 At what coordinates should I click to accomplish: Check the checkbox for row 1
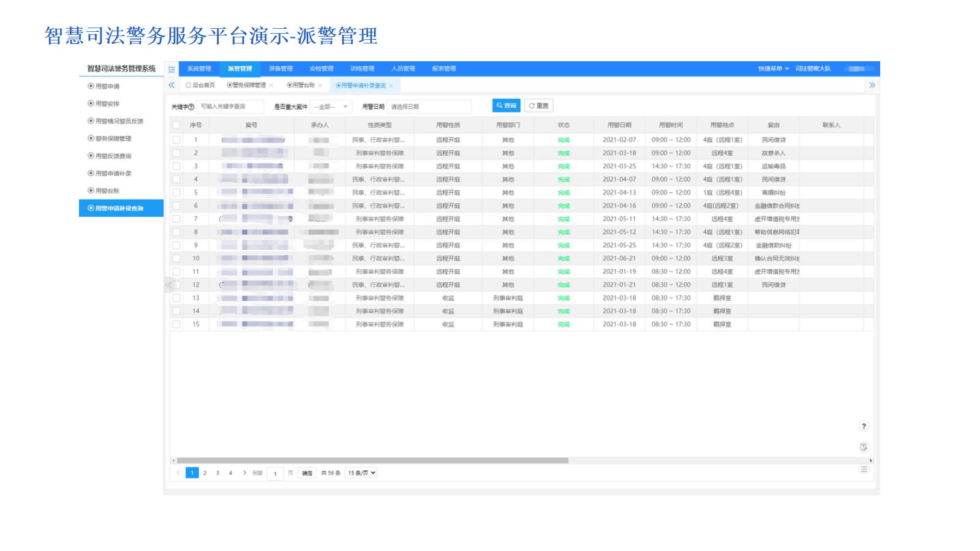(x=176, y=140)
